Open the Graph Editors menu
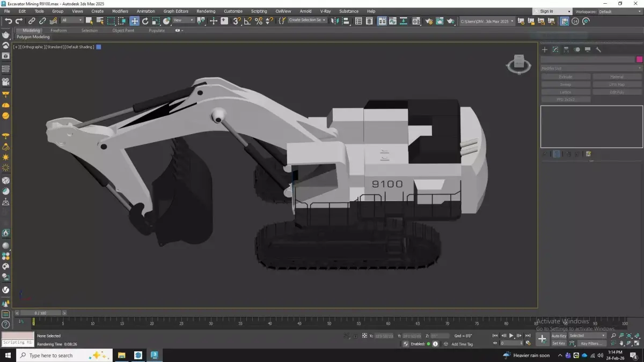Screen dimensions: 644x362 click(175, 11)
